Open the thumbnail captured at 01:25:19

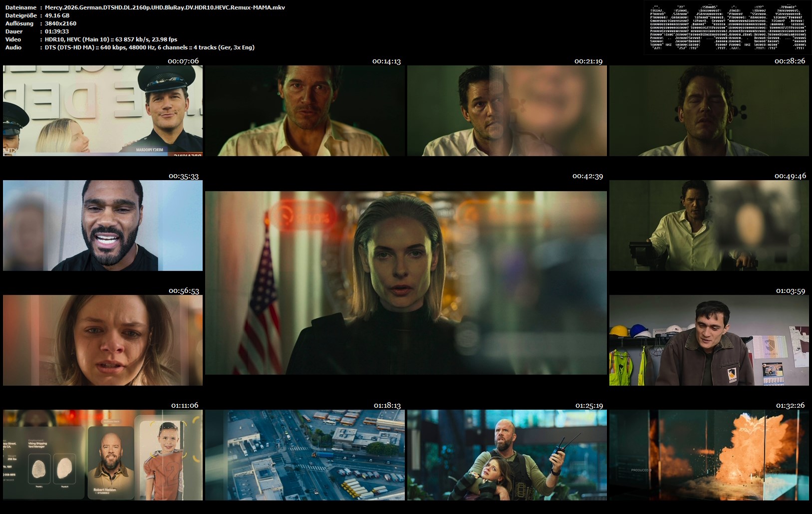pyautogui.click(x=507, y=455)
